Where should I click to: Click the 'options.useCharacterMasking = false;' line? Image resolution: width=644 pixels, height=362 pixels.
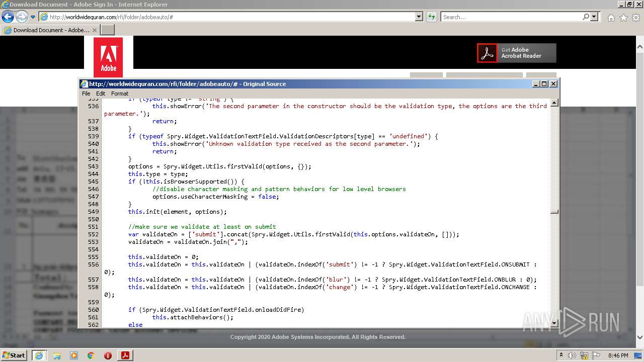pos(215,197)
